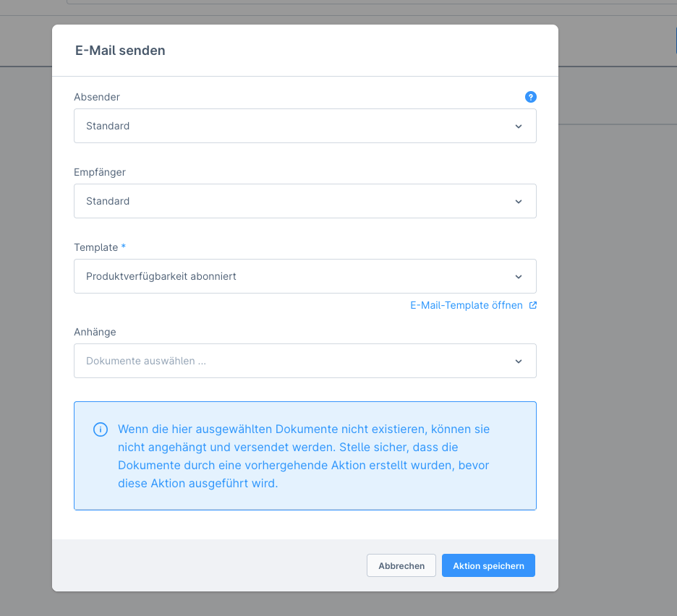Select the Empfänger field showing Standard
677x616 pixels.
289,201
